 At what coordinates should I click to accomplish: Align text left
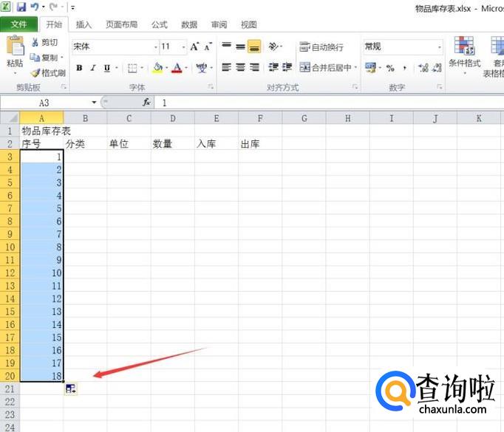227,67
